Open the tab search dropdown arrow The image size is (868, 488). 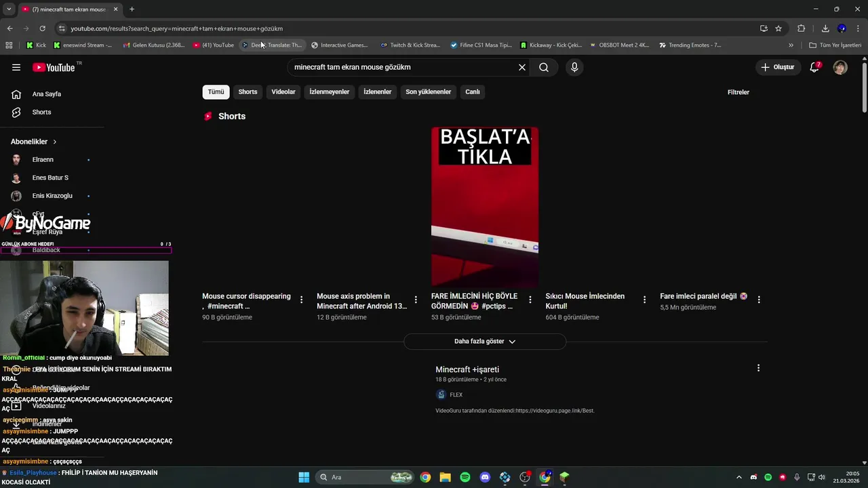click(x=9, y=9)
